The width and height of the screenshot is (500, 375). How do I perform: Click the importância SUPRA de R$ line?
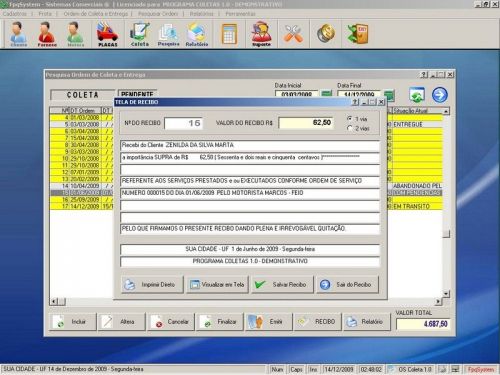point(250,157)
